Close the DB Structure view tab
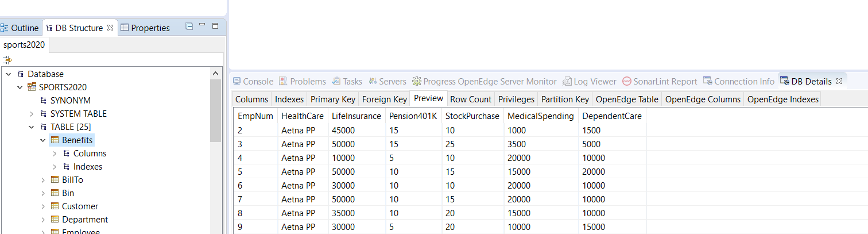Image resolution: width=868 pixels, height=234 pixels. pyautogui.click(x=110, y=28)
